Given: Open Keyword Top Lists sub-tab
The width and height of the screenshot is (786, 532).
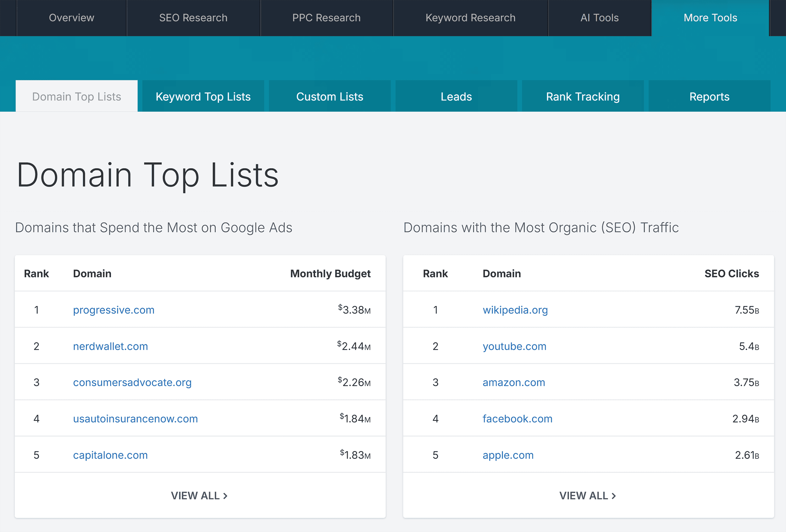Looking at the screenshot, I should (203, 97).
